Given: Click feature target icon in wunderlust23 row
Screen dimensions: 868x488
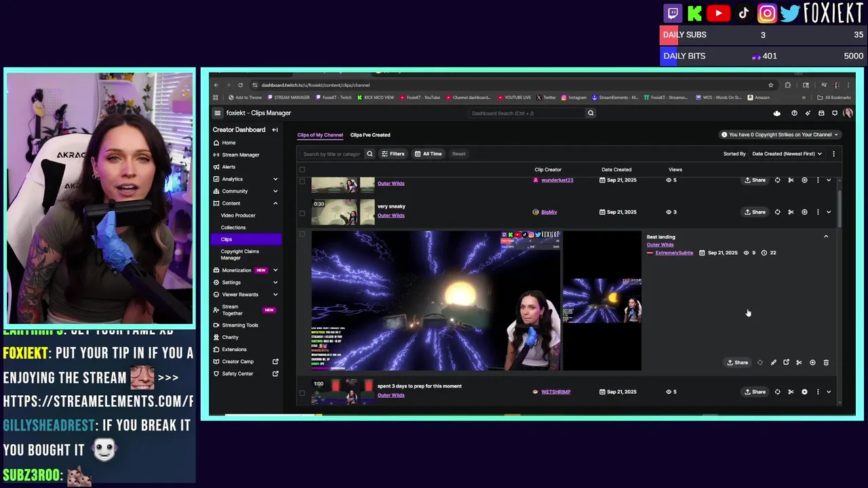Looking at the screenshot, I should click(x=777, y=180).
